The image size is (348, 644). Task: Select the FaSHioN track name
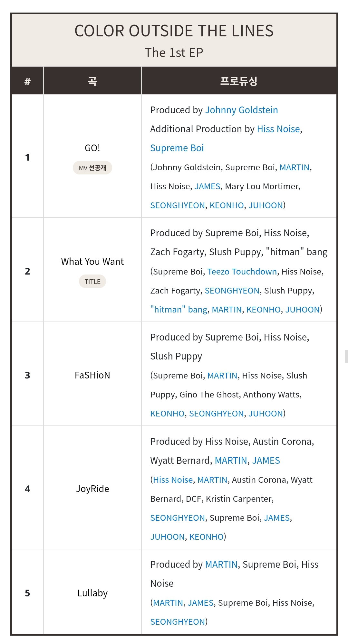92,375
